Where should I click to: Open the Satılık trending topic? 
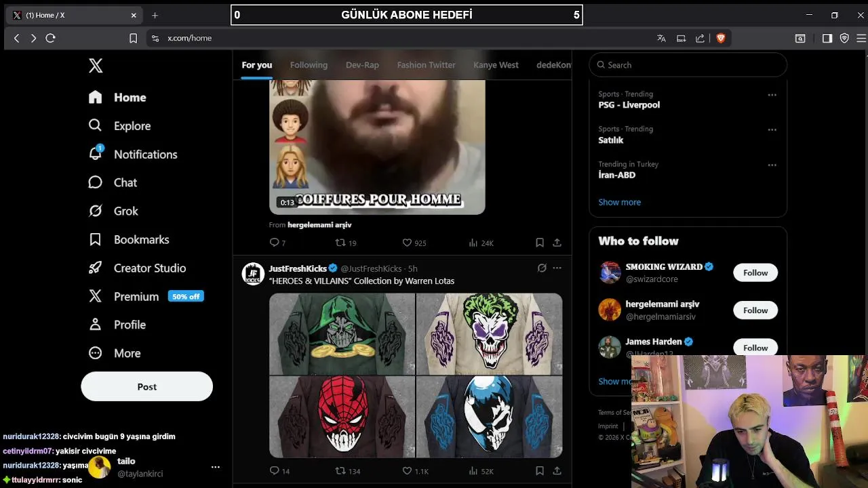pos(610,140)
